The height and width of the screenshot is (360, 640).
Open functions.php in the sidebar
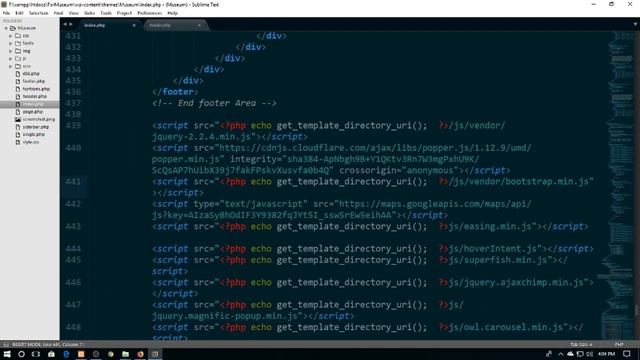tap(36, 89)
